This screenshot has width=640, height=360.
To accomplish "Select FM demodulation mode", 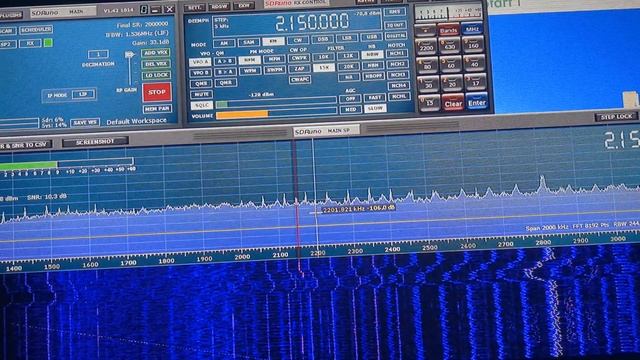I will 273,41.
